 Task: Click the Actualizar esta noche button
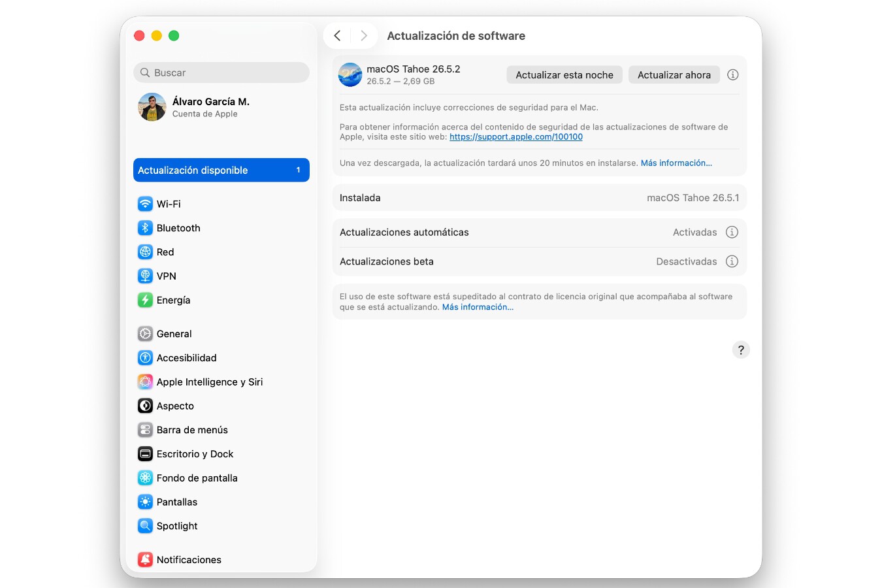click(564, 74)
